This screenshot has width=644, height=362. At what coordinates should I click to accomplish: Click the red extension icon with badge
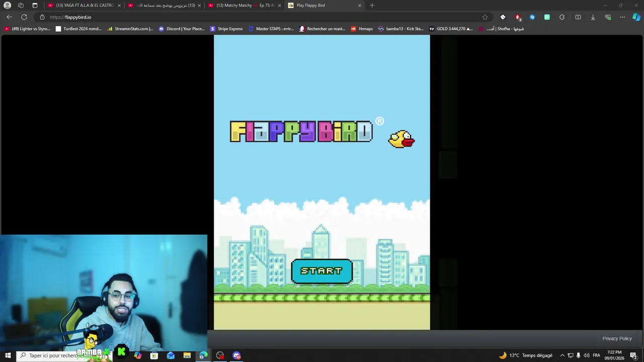(x=518, y=17)
